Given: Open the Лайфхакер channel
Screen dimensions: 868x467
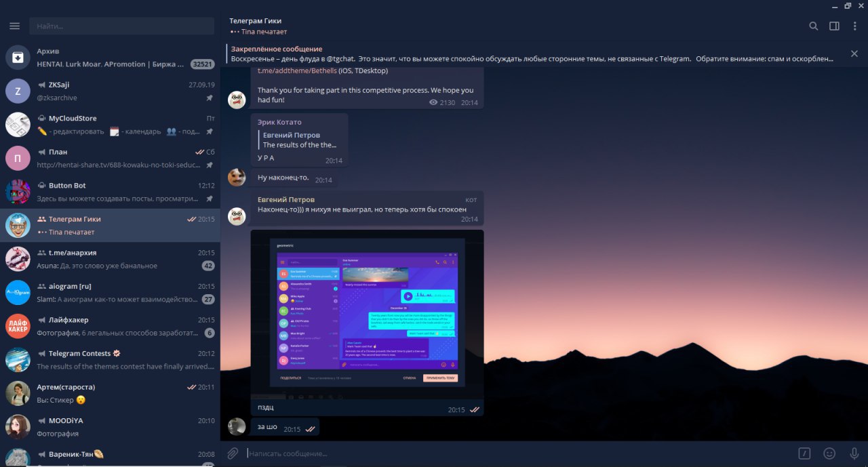Looking at the screenshot, I should [x=110, y=326].
